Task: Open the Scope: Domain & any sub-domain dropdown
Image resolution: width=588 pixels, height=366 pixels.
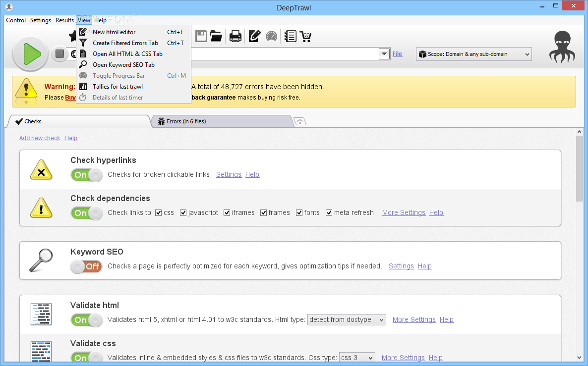Action: (473, 54)
